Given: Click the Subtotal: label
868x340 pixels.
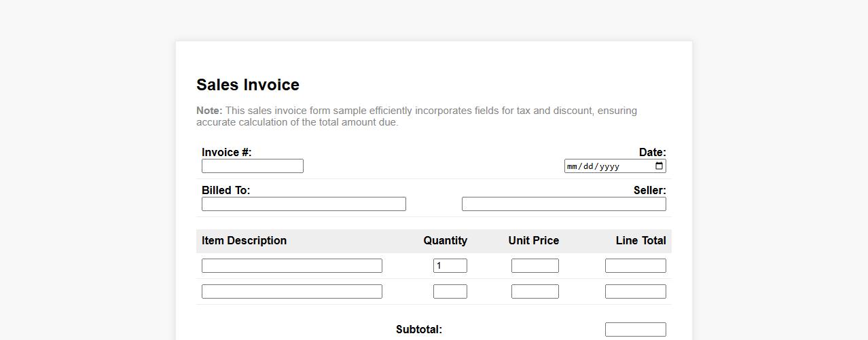Looking at the screenshot, I should 419,329.
